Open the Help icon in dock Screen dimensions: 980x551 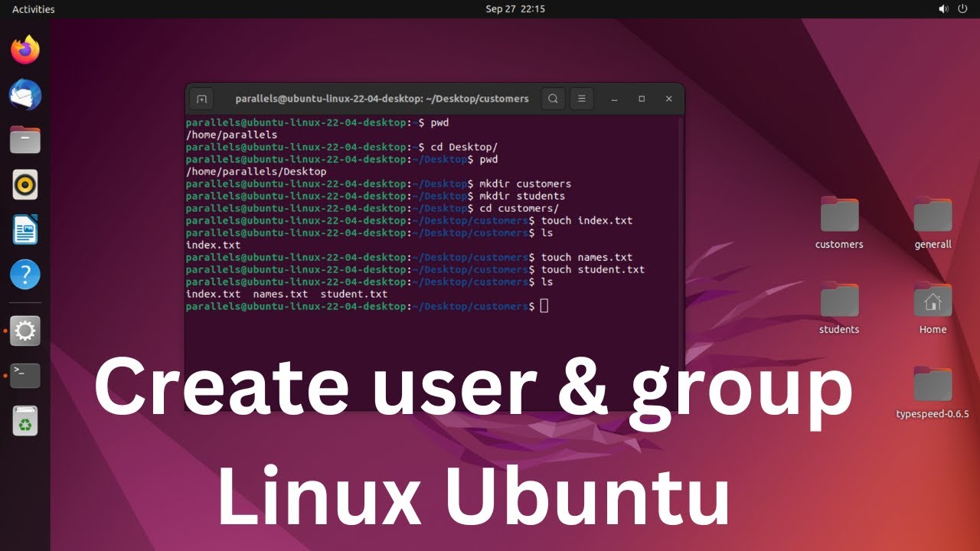click(24, 275)
